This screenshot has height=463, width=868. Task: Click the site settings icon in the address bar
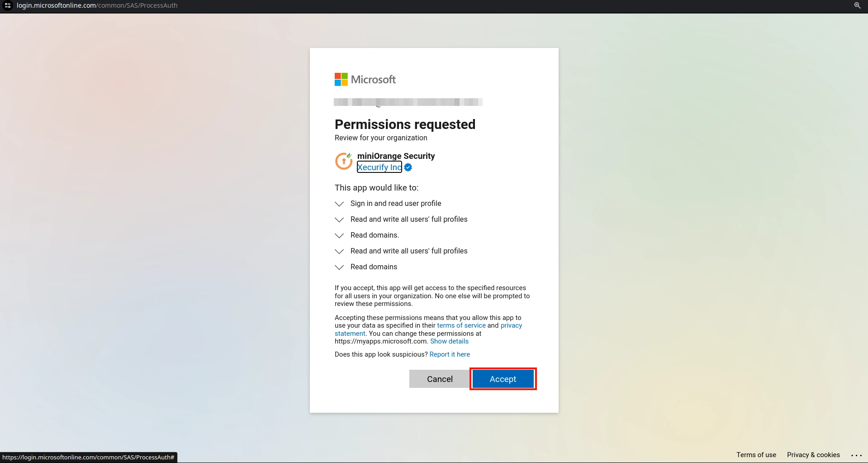[x=7, y=5]
